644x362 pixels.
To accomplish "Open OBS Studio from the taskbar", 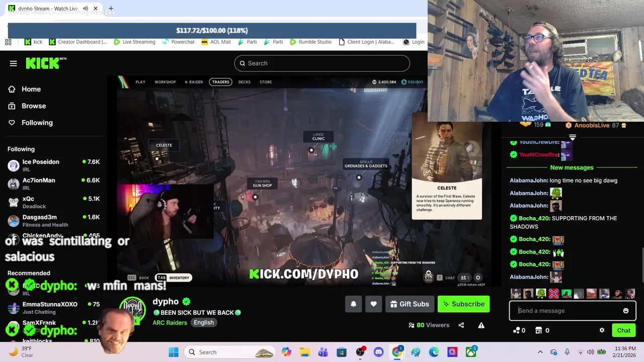I will point(360,352).
